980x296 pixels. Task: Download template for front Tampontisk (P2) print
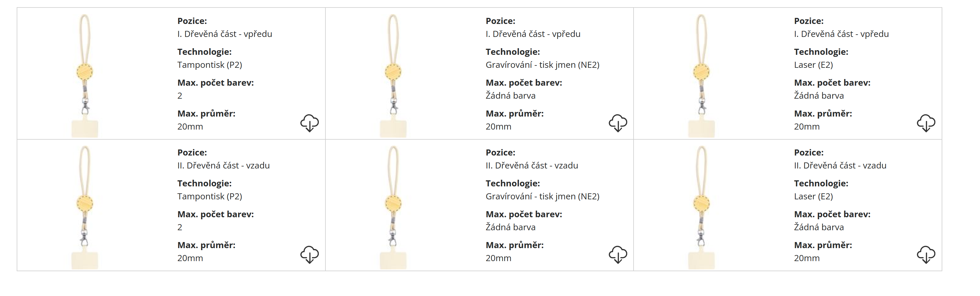click(x=309, y=123)
